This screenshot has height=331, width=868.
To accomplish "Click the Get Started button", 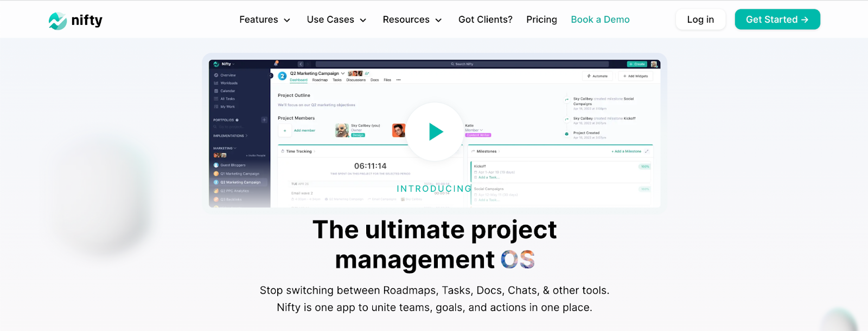I will pos(777,20).
